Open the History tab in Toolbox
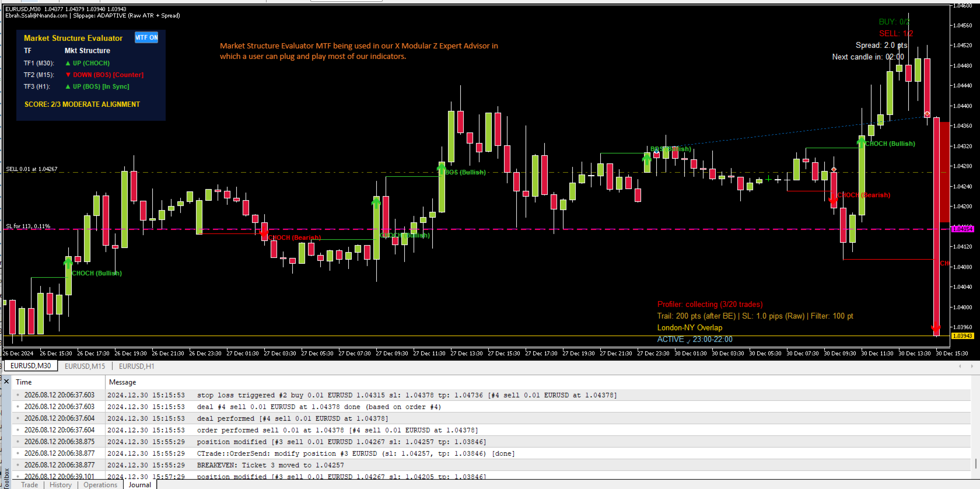The image size is (980, 489). (61, 485)
